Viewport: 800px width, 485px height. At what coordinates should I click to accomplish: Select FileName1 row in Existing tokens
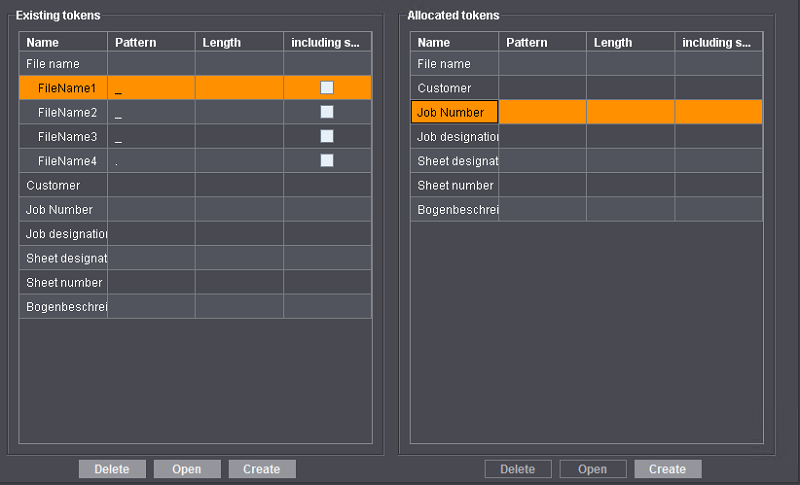pyautogui.click(x=195, y=88)
